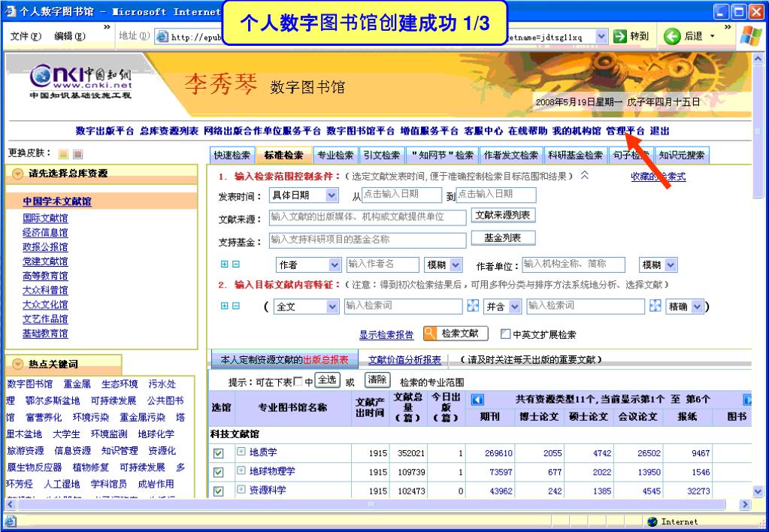
Task: Click the back dropdown arrow next to 后退
Action: coord(712,36)
